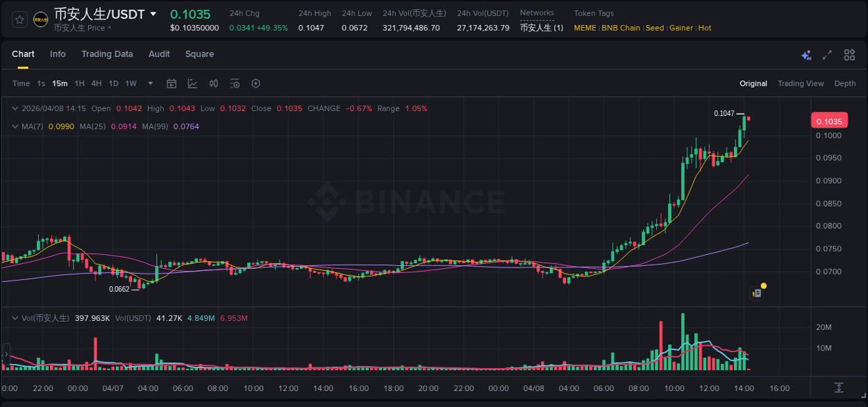The image size is (868, 407).
Task: Open chart settings via the hexagon gear icon
Action: click(256, 83)
